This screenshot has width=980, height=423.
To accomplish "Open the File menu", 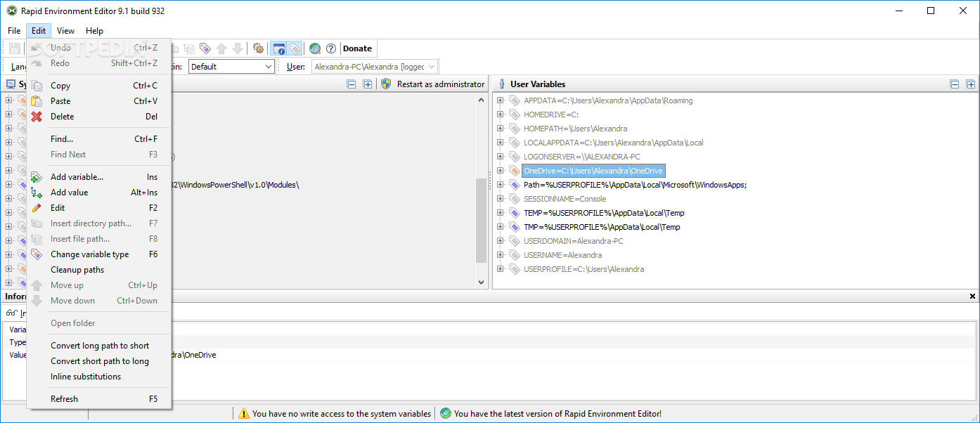I will pyautogui.click(x=14, y=31).
